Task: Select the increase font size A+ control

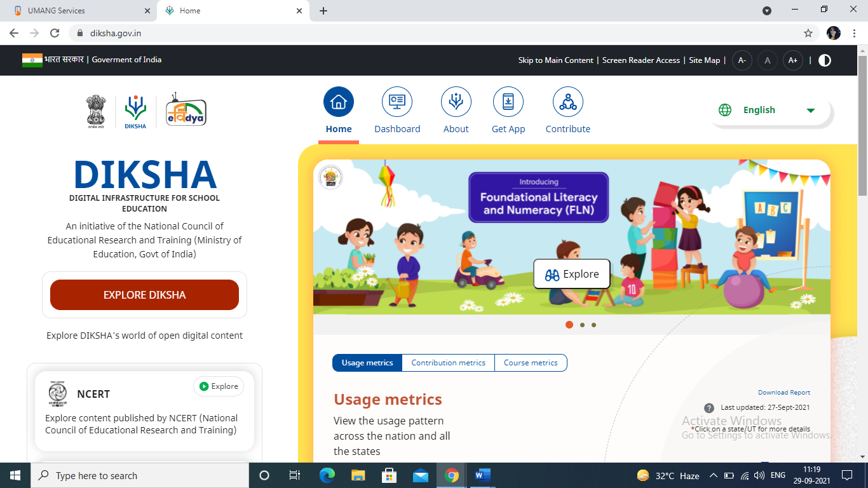Action: point(793,60)
